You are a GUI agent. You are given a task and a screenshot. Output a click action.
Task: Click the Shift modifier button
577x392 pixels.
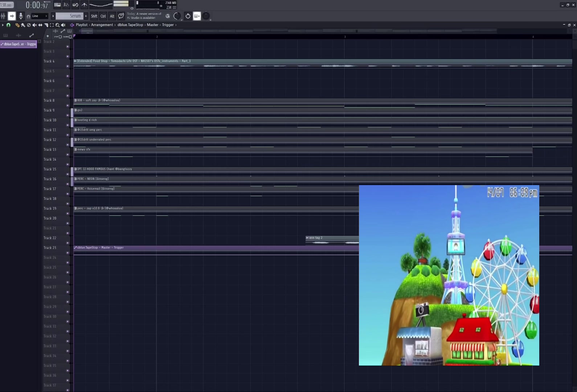click(94, 16)
